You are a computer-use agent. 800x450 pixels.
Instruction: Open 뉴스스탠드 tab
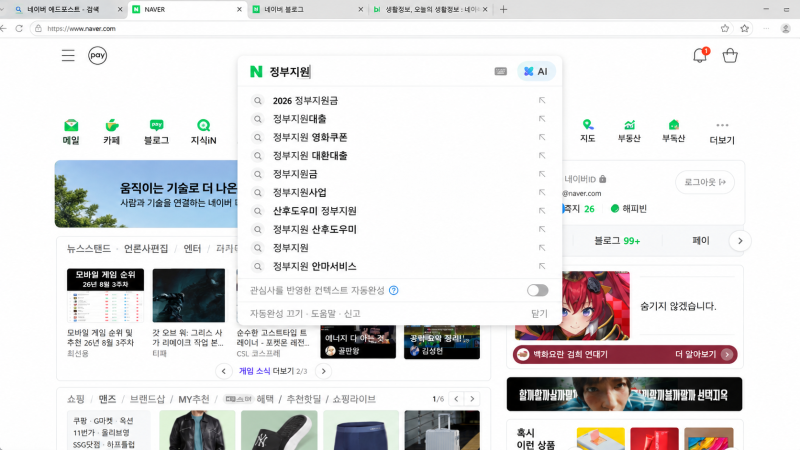[x=89, y=248]
